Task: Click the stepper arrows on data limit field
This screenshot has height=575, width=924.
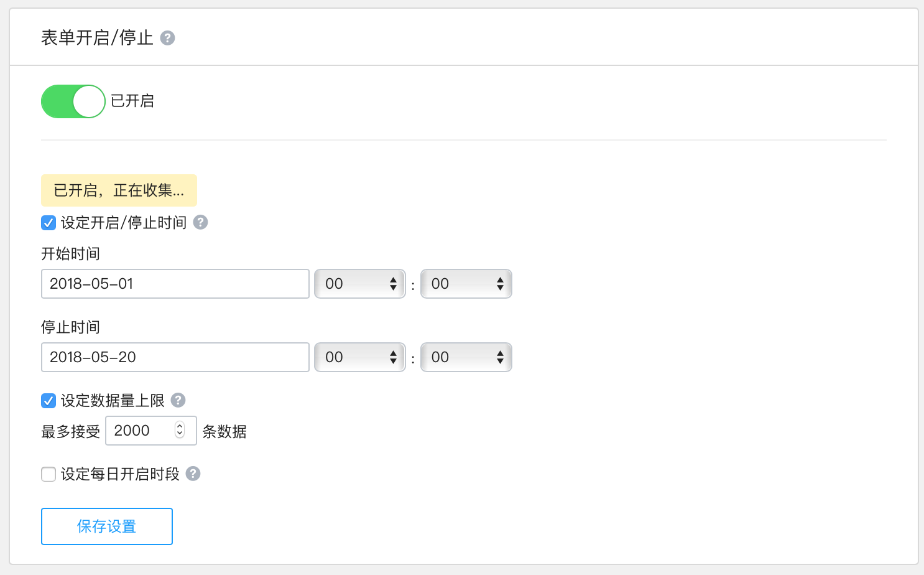Action: 180,430
